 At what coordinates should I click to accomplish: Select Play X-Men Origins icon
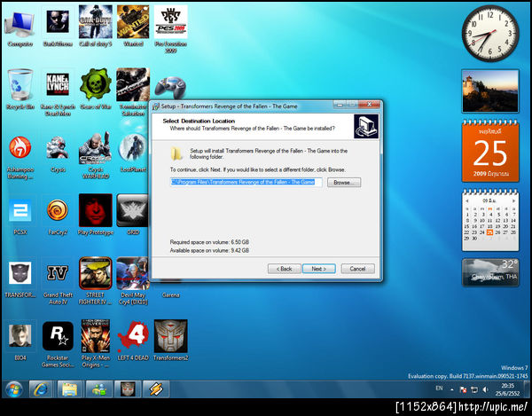click(x=96, y=343)
